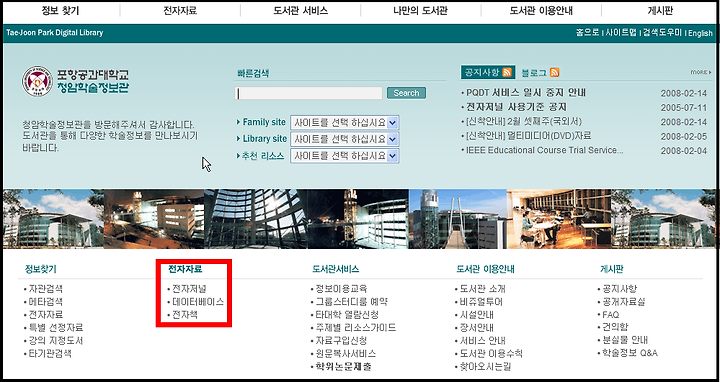Open 전자책 link
Viewport: 720px width, 382px height.
pyautogui.click(x=185, y=315)
